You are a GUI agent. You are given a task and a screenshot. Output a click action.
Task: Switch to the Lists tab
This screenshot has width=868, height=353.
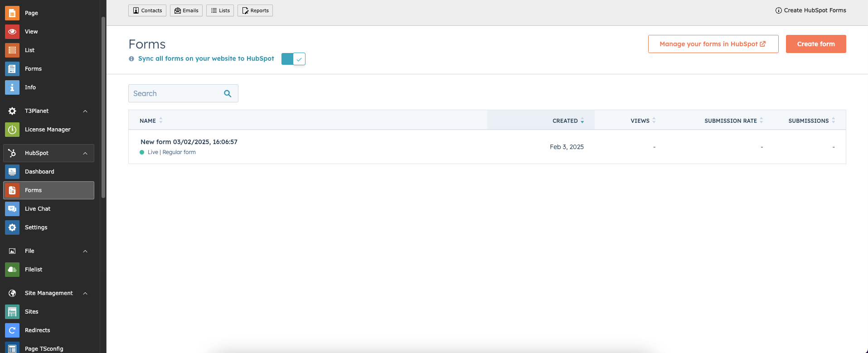220,10
